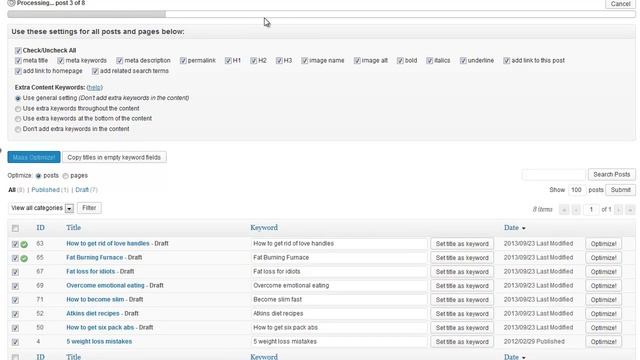Screen dimensions: 640x360
Task: Click Search Posts button
Action: click(611, 175)
